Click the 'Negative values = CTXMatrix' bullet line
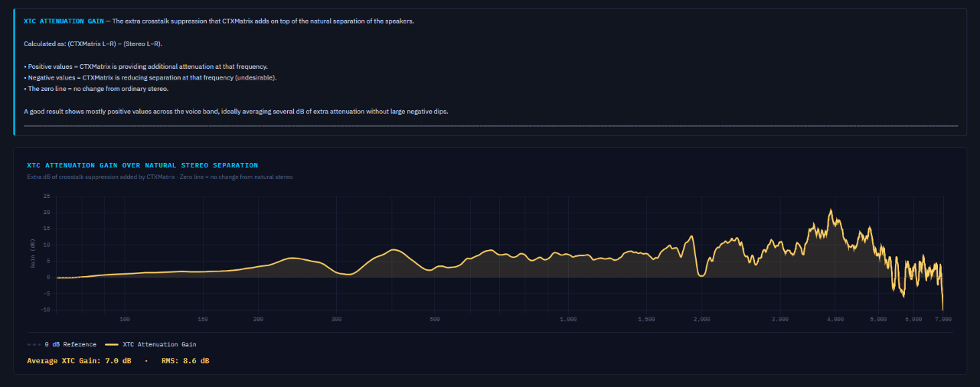This screenshot has width=980, height=387. tap(150, 77)
